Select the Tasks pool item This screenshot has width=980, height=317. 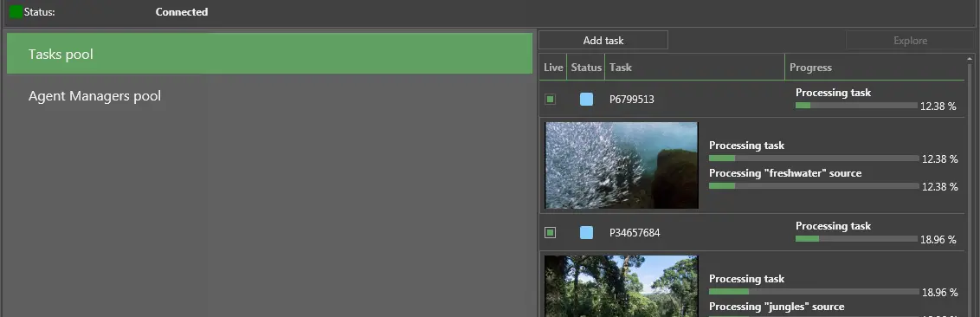coord(269,54)
